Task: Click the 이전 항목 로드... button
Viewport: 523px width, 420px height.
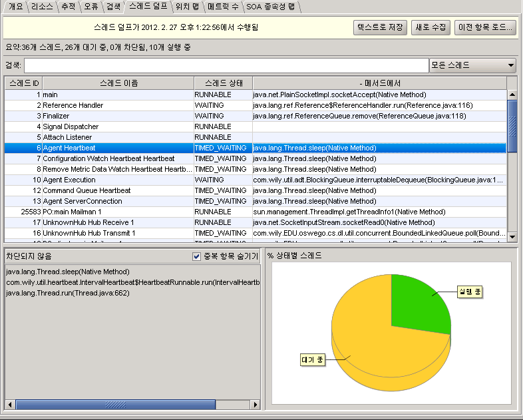Action: pos(485,27)
